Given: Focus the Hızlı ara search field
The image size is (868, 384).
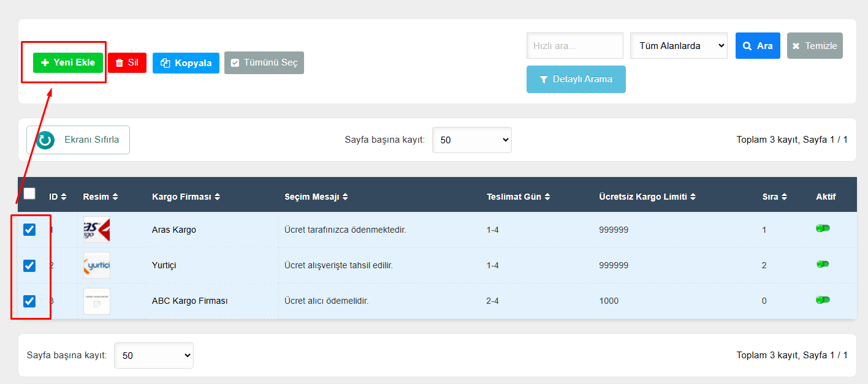Looking at the screenshot, I should pyautogui.click(x=574, y=46).
